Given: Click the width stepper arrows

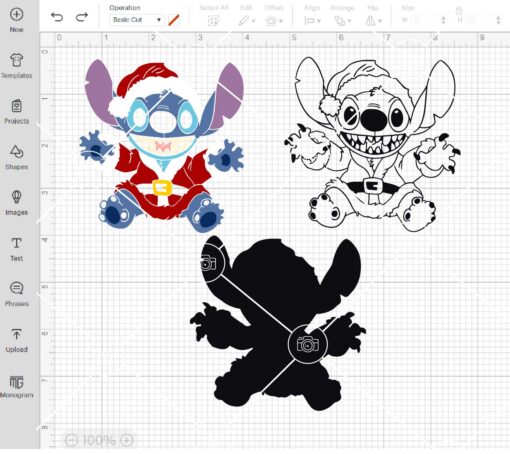Looking at the screenshot, I should click(x=443, y=20).
